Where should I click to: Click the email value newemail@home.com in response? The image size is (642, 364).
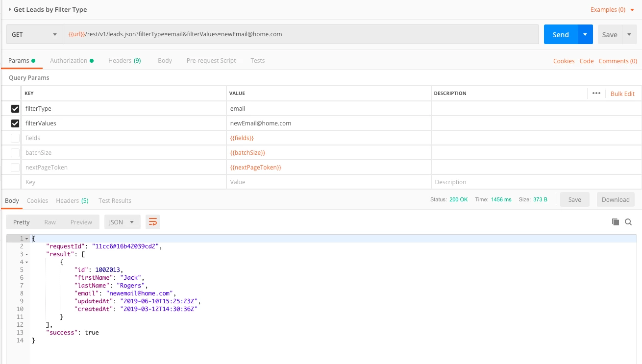[141, 293]
